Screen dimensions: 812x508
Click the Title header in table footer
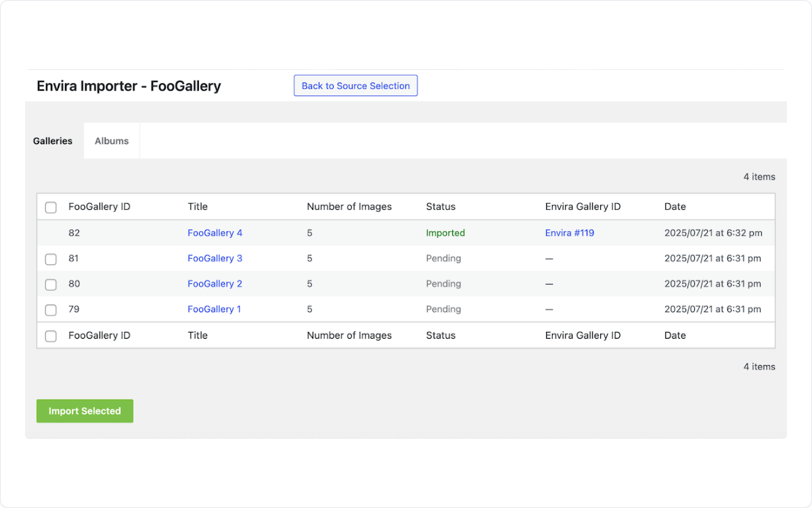[x=198, y=335]
